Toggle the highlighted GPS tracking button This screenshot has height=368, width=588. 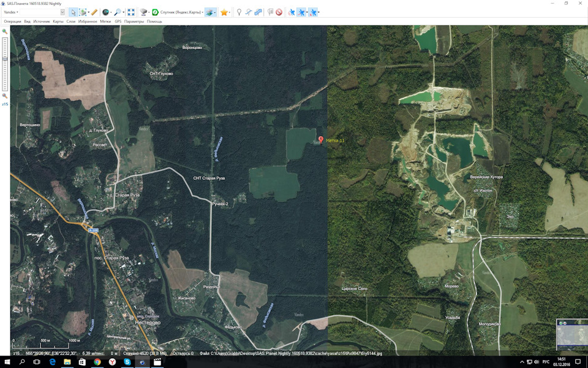301,12
